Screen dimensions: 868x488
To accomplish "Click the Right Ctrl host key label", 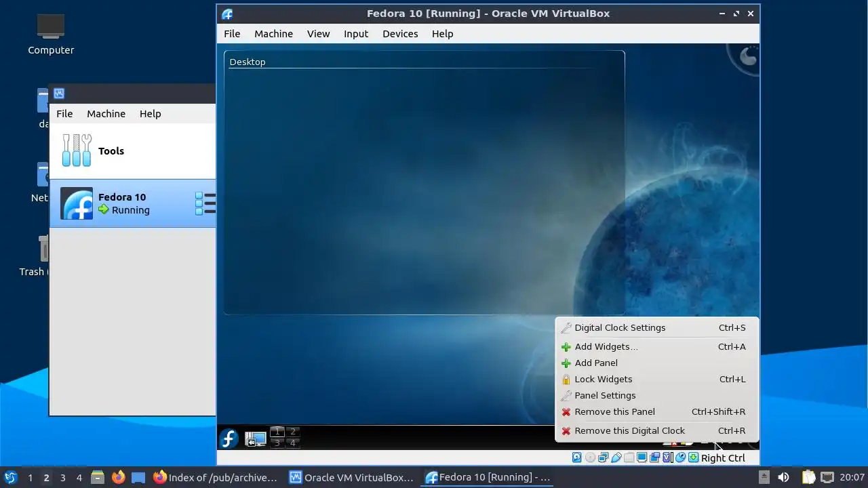I will (x=723, y=458).
